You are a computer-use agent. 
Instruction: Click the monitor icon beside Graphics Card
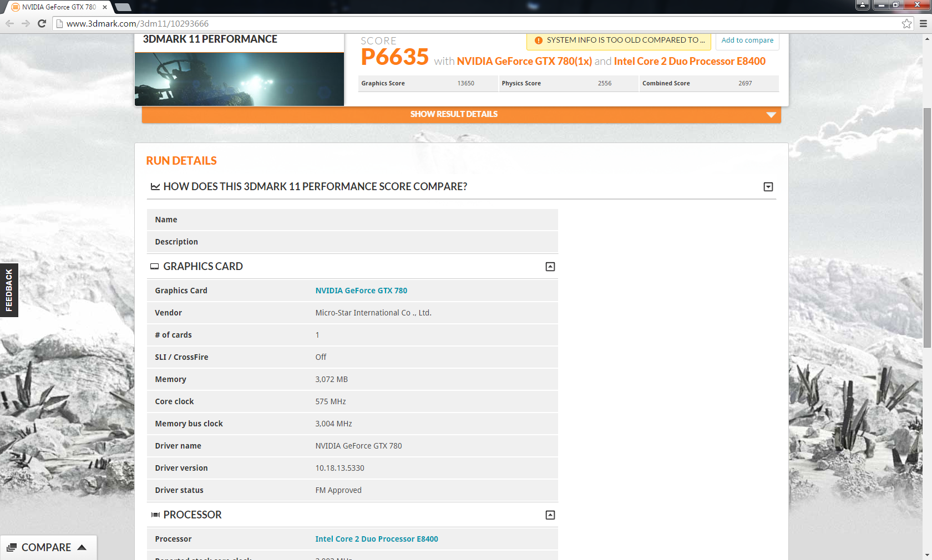[x=155, y=267]
